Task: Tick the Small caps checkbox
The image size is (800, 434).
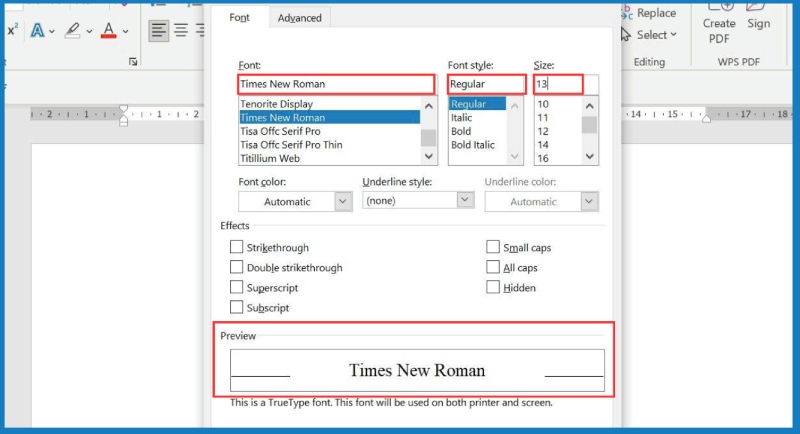Action: click(493, 247)
